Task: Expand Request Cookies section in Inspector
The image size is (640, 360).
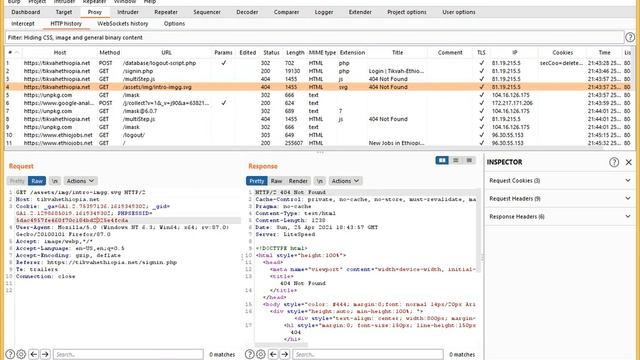Action: click(559, 180)
